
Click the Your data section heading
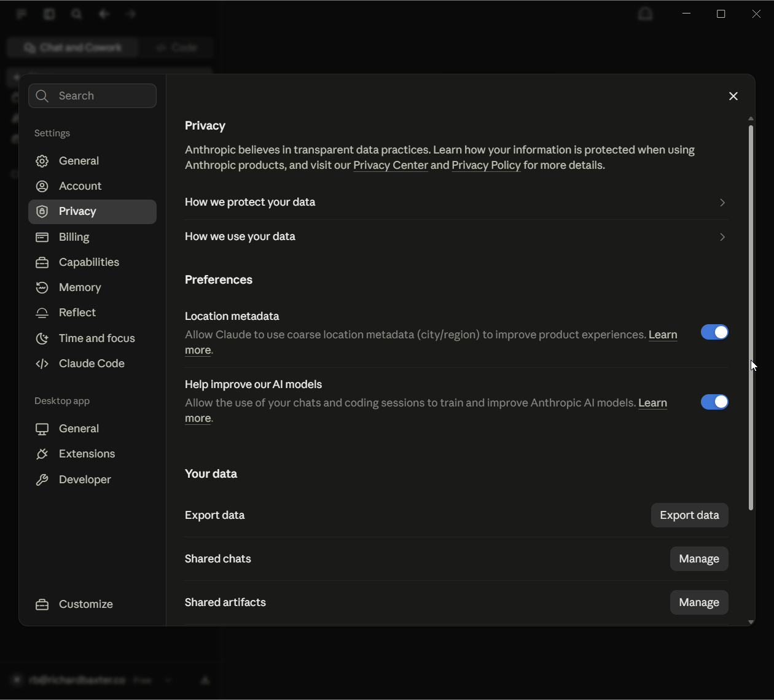tap(211, 474)
